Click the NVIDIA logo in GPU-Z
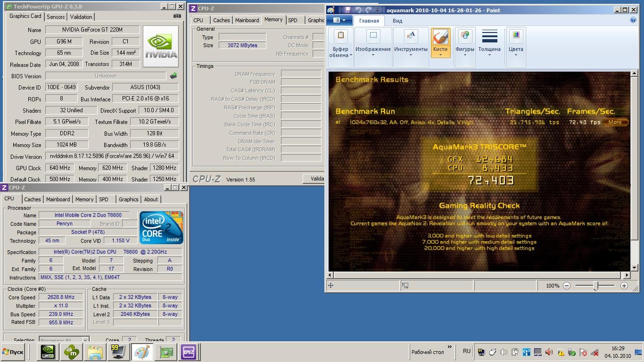 coord(161,46)
